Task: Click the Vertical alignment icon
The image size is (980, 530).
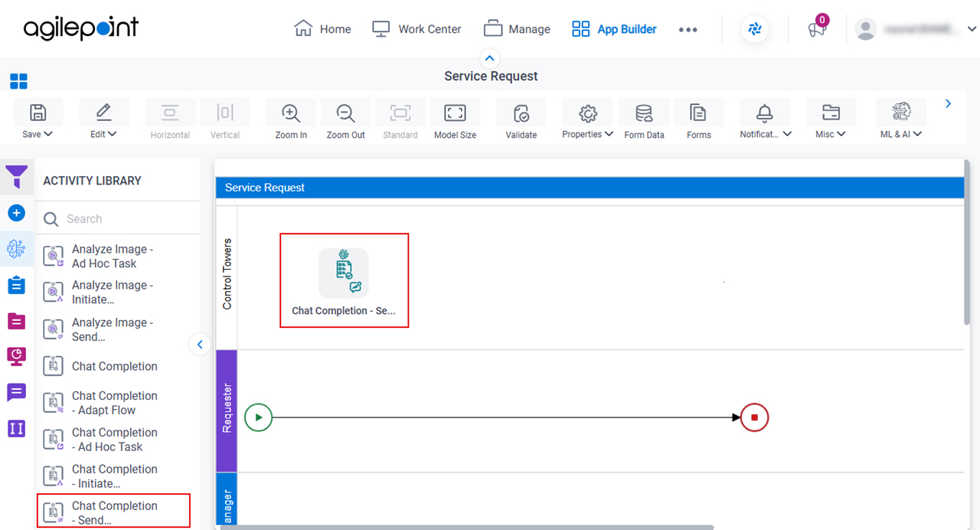Action: pos(225,113)
